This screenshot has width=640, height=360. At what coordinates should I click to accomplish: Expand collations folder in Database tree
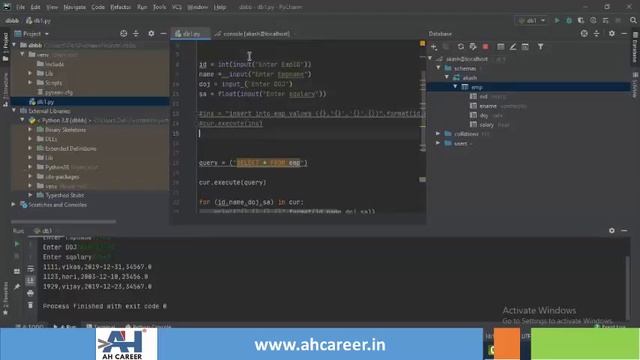[438, 134]
